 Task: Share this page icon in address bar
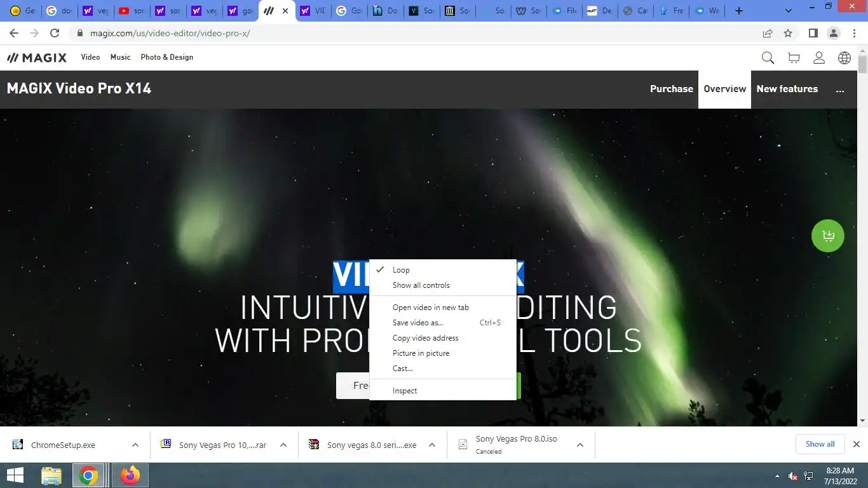click(x=768, y=33)
